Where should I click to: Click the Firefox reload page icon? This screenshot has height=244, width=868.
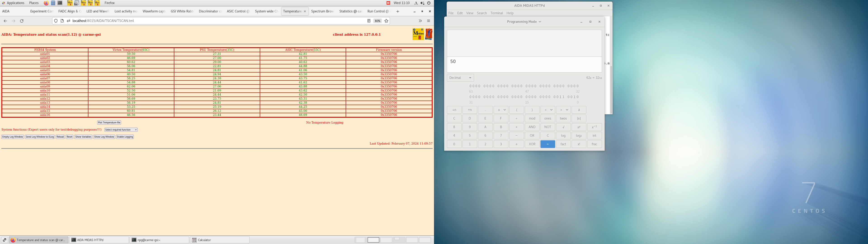point(22,21)
